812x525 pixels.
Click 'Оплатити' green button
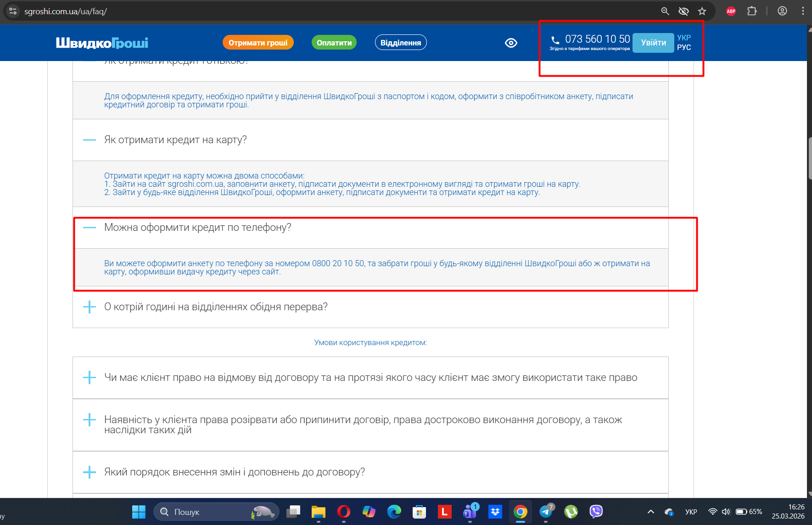334,43
